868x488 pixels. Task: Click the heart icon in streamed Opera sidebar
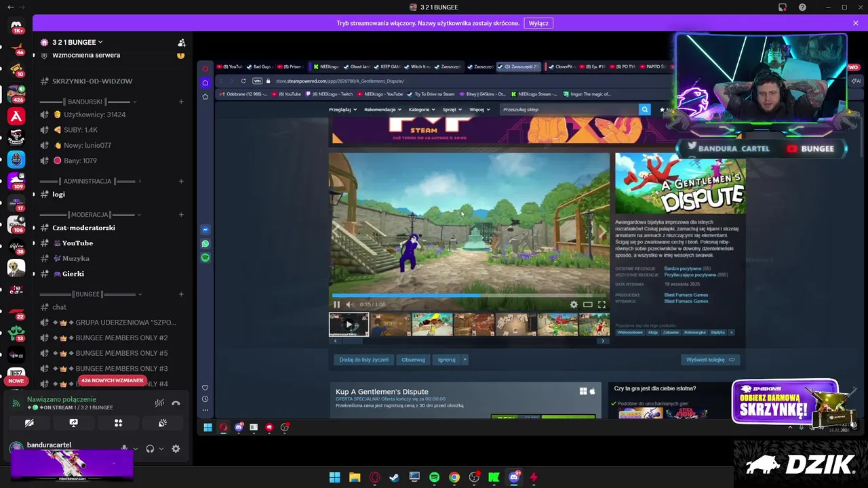(205, 388)
